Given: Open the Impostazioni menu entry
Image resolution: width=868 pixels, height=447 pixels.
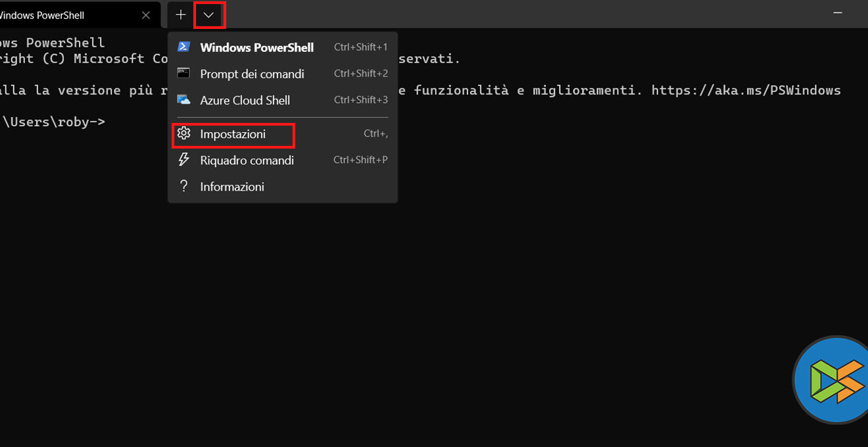Looking at the screenshot, I should point(233,134).
